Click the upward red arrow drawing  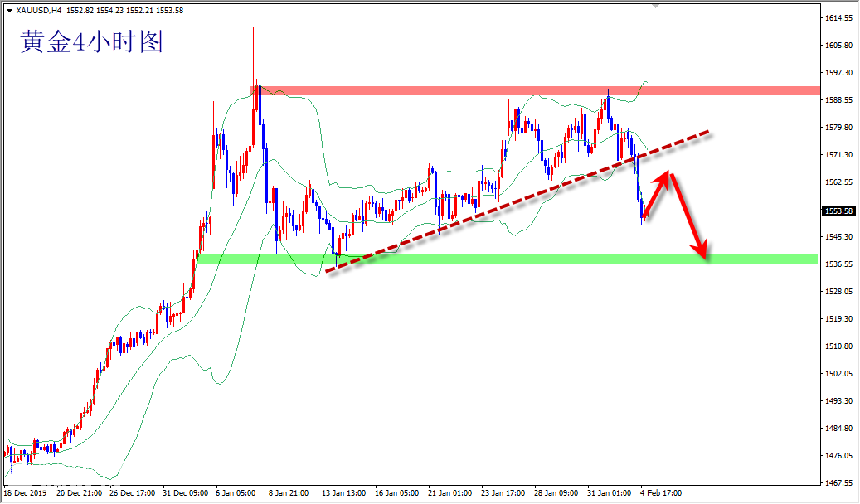coord(657,196)
